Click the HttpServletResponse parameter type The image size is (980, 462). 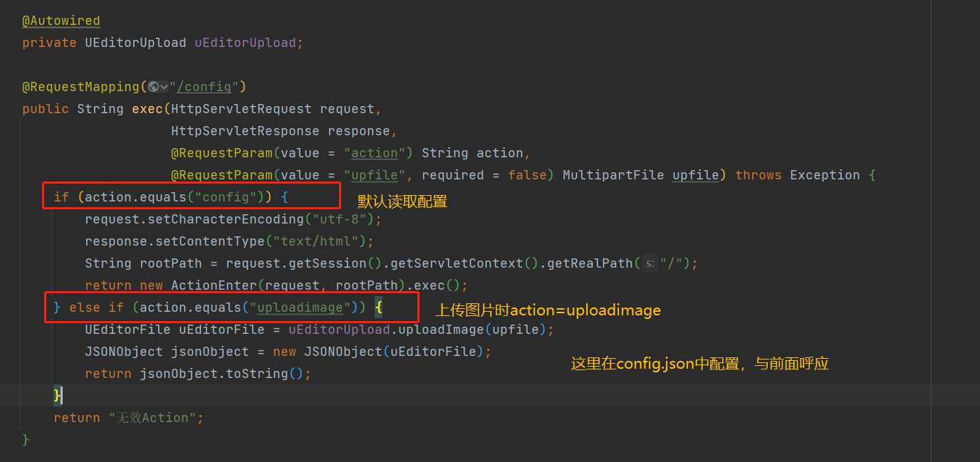pyautogui.click(x=245, y=131)
